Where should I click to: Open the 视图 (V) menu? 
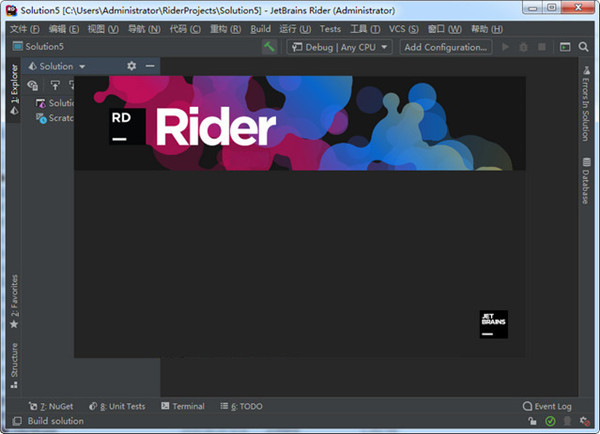click(x=103, y=29)
